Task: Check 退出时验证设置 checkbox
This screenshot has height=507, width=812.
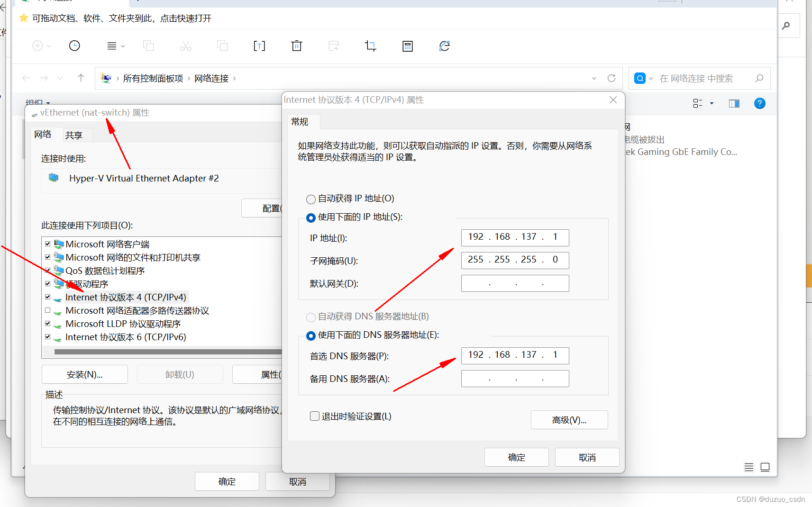Action: [314, 416]
